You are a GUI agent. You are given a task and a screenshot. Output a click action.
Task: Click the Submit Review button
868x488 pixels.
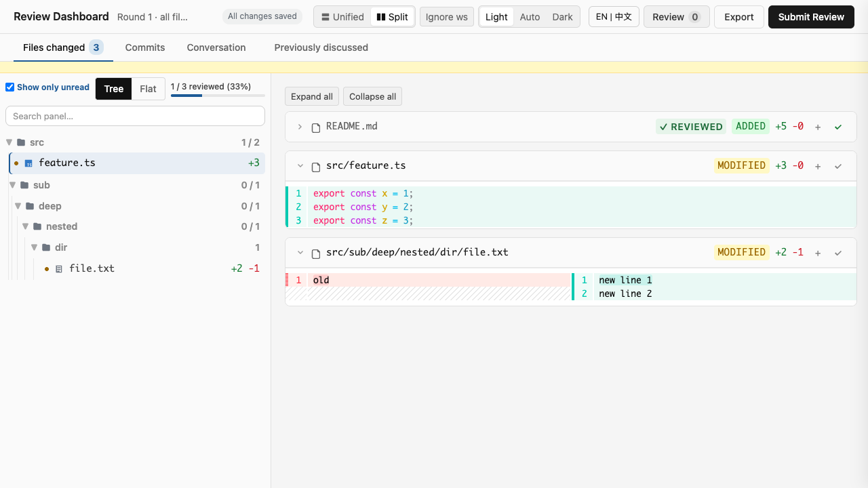click(x=811, y=17)
